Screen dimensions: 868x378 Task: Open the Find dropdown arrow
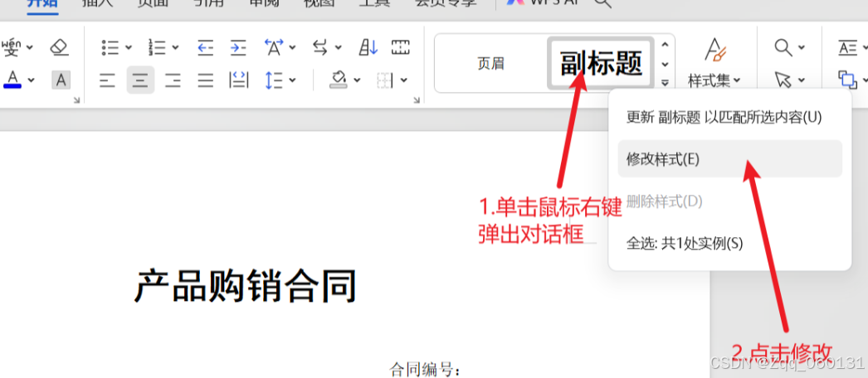point(801,48)
